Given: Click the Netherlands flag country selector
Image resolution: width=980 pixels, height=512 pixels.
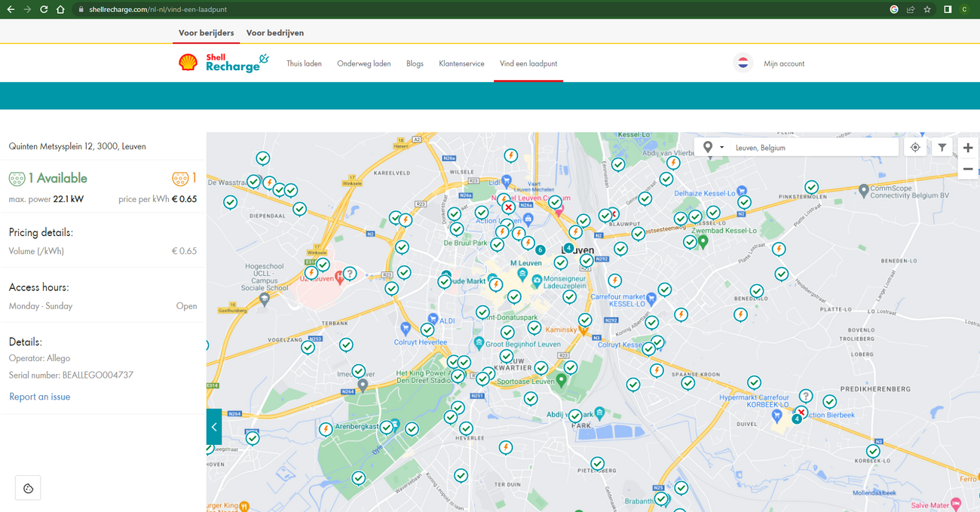Looking at the screenshot, I should (x=743, y=63).
